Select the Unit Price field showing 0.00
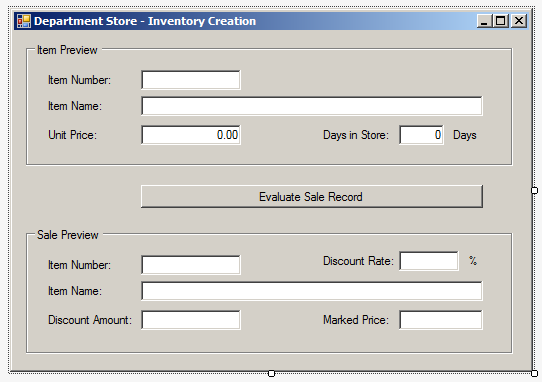 point(191,135)
